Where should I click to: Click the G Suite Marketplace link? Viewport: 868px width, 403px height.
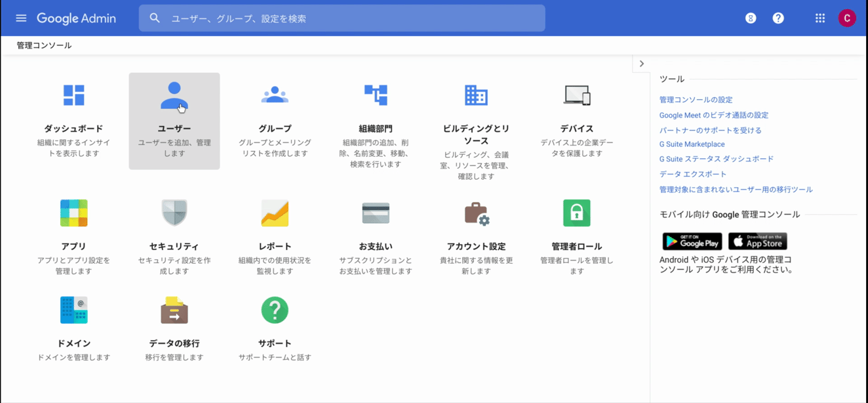point(692,144)
